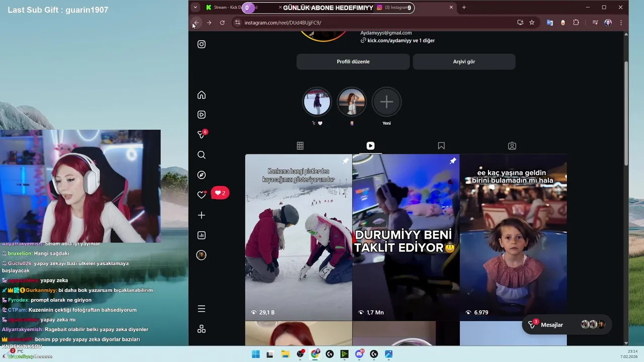The width and height of the screenshot is (644, 362).
Task: Open the sidebar direct messages with 6 badge
Action: click(201, 135)
